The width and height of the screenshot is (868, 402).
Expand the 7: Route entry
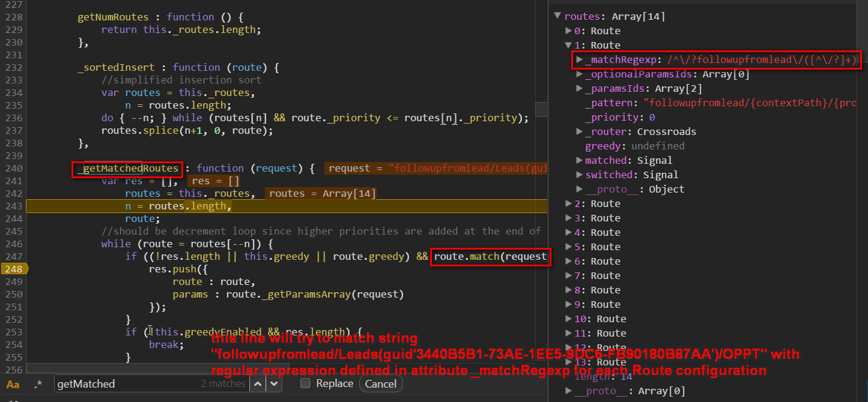tap(569, 276)
